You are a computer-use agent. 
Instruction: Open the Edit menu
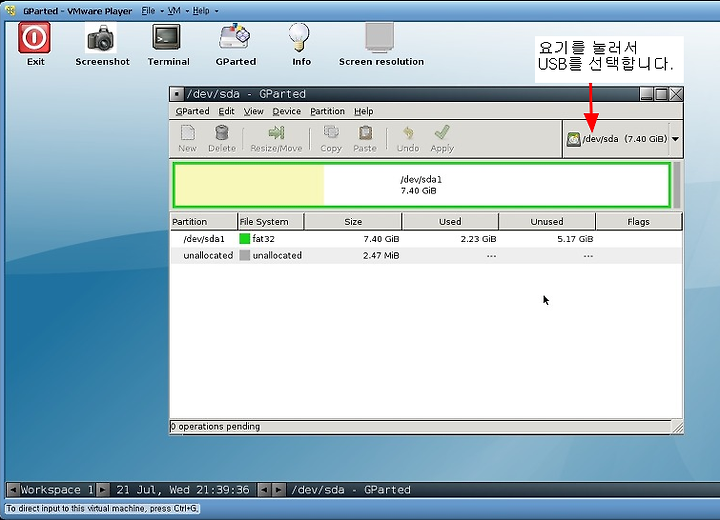[x=226, y=111]
